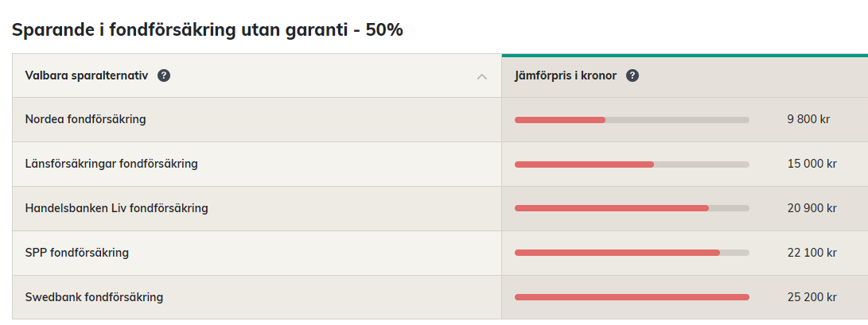Collapse sort chevron in Valbara sparalternativ header
Screen dimensions: 868x325
[481, 77]
